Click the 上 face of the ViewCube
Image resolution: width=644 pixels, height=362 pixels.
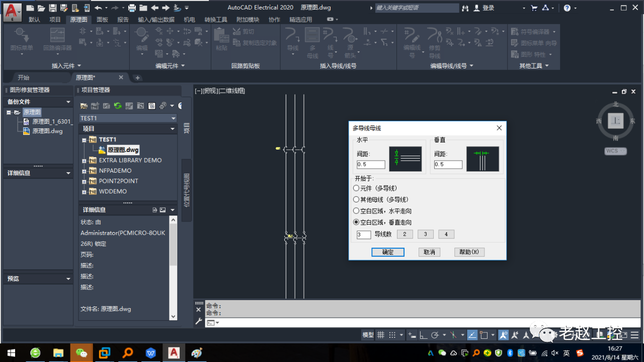[x=616, y=121]
